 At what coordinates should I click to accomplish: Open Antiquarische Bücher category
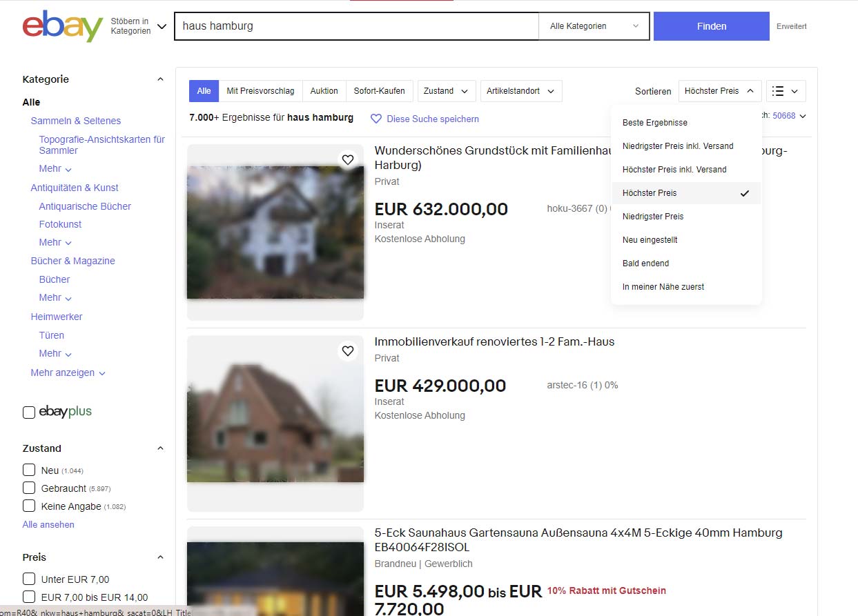coord(85,206)
